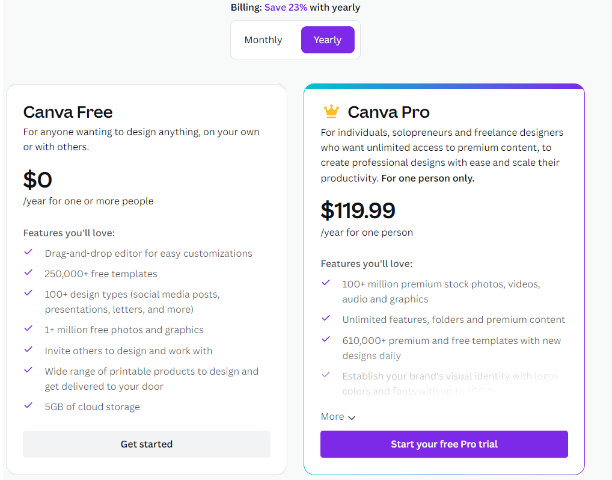Click the checkmark next to 250,000+ free templates
Viewport: 612px width, 480px height.
(x=28, y=272)
